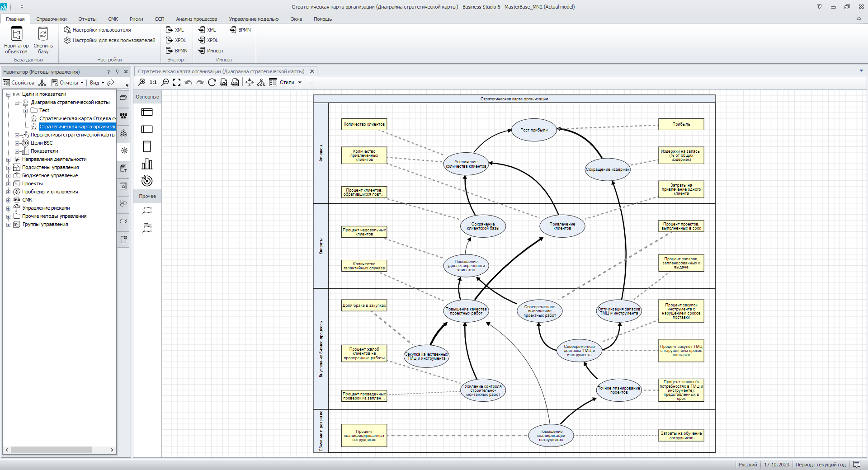This screenshot has width=868, height=470.
Task: Export the diagram as PNG
Action: 235,82
